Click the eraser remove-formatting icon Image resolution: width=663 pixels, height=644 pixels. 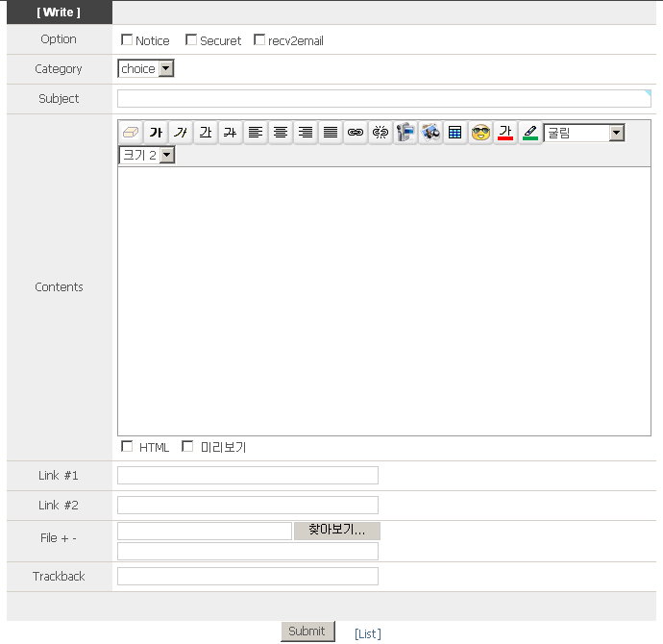point(131,133)
